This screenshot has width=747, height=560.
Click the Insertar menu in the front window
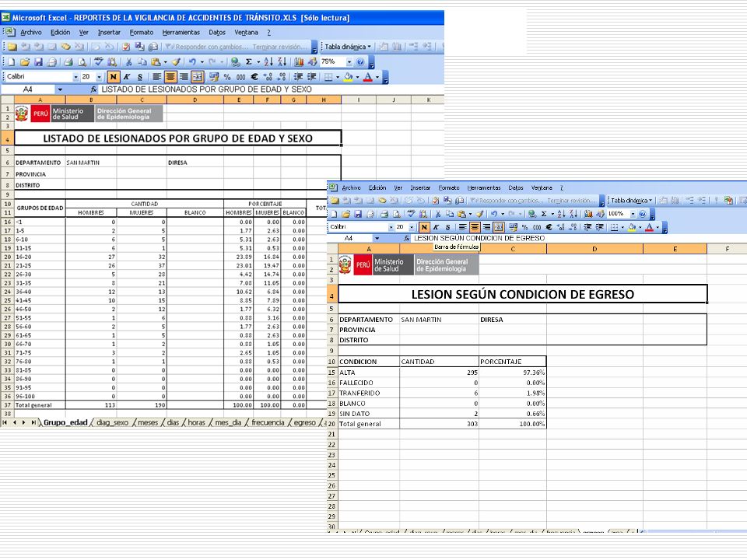[420, 187]
